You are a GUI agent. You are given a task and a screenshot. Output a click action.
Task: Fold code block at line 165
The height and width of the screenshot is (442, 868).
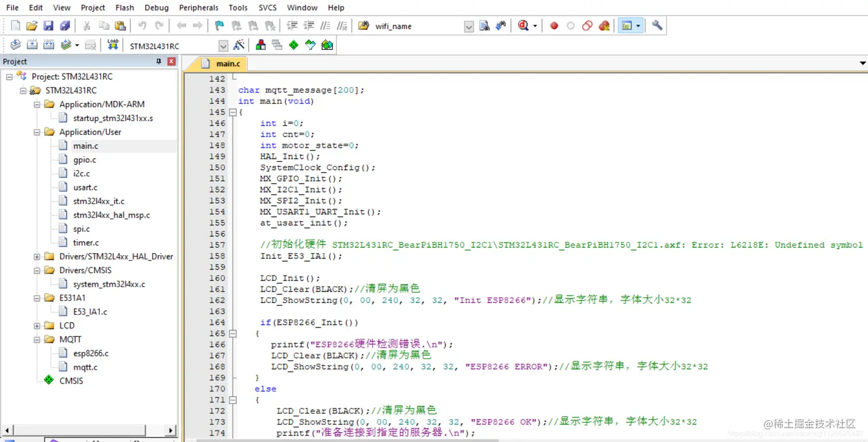[232, 334]
